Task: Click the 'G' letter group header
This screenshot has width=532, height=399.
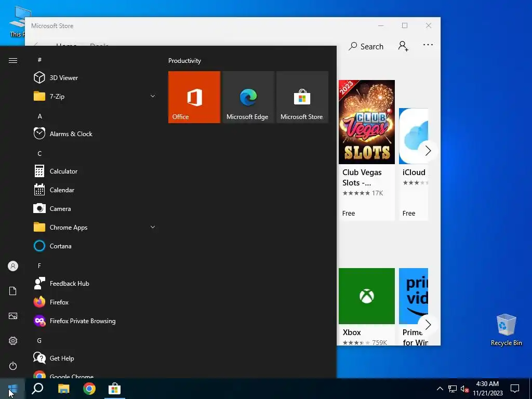Action: coord(39,340)
